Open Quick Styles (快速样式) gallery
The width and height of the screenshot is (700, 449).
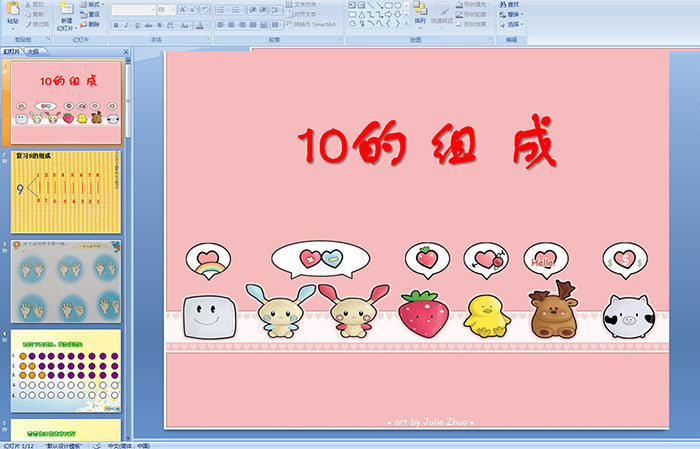[x=442, y=13]
